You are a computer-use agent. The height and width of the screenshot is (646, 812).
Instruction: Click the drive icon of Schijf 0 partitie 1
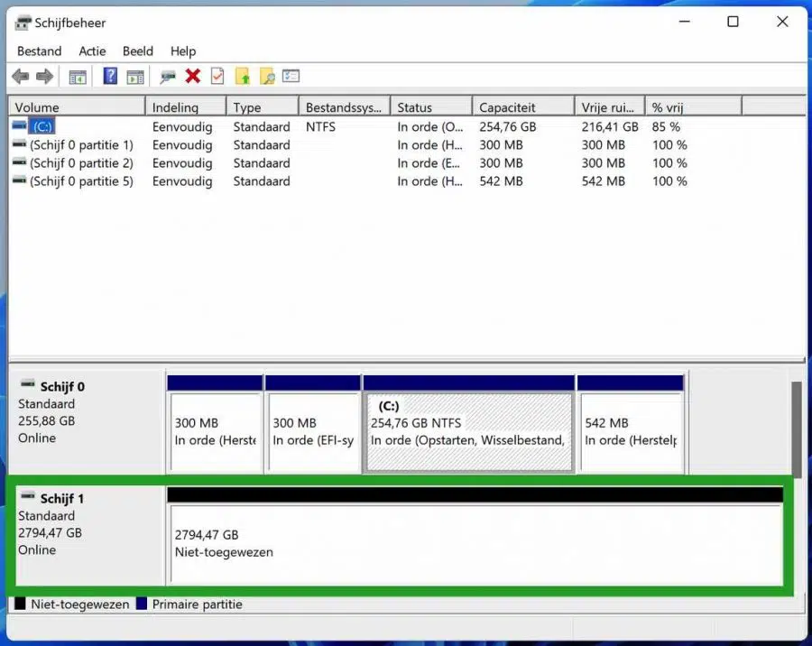point(19,143)
